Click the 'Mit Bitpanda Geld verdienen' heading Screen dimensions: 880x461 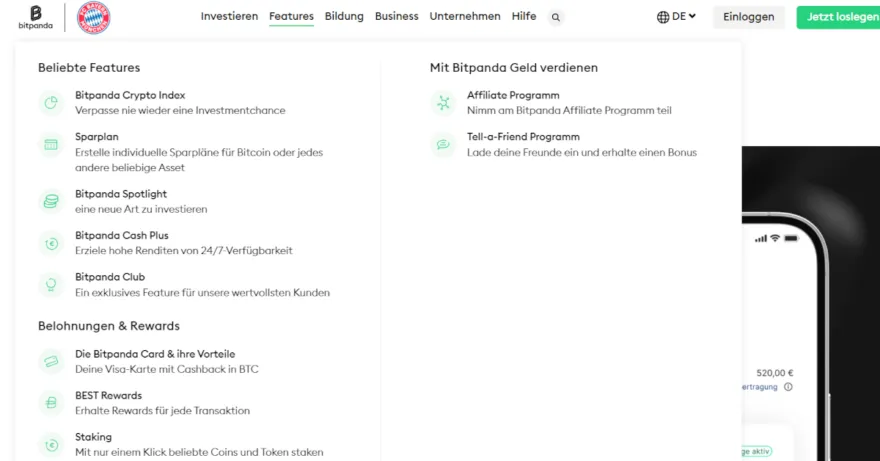coord(514,68)
